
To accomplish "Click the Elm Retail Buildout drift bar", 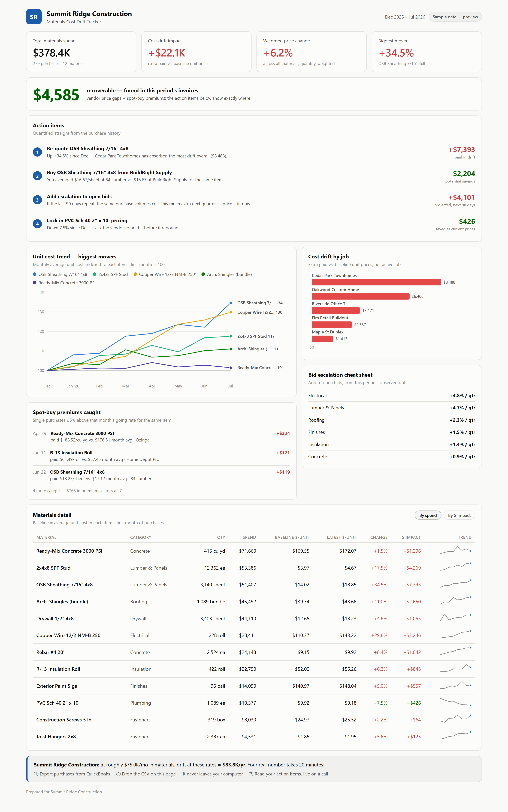I will pos(332,324).
